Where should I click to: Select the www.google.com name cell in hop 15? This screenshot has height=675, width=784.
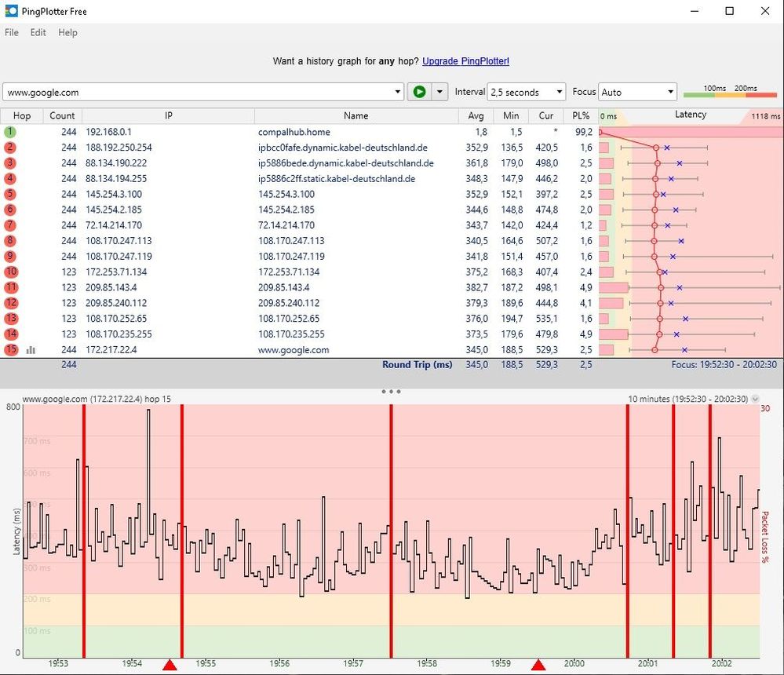tap(294, 349)
